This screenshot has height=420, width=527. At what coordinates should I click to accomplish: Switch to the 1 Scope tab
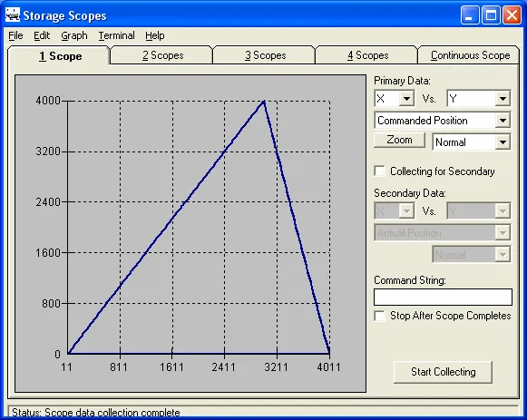pyautogui.click(x=59, y=55)
